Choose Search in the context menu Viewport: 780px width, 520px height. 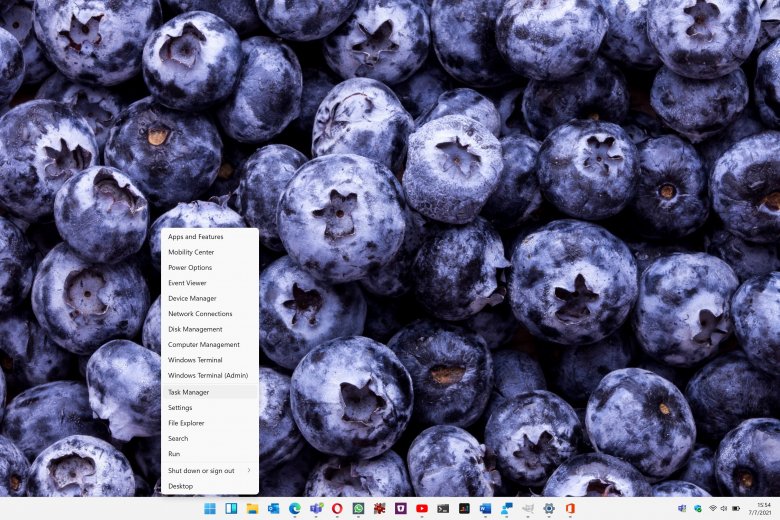[x=209, y=438]
